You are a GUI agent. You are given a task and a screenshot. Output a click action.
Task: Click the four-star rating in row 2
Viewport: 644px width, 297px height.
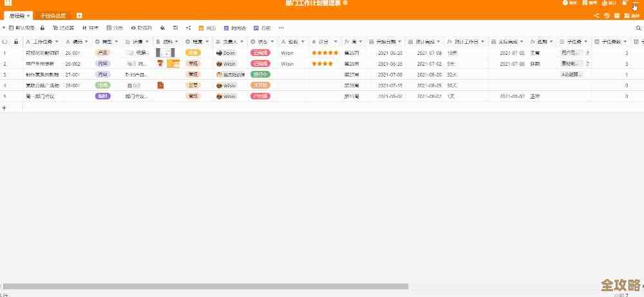(x=323, y=64)
